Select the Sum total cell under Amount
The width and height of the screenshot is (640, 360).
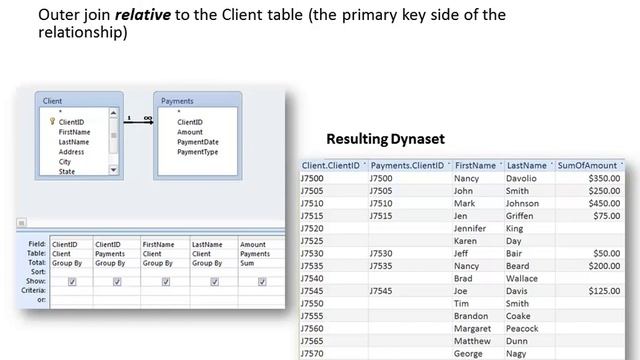coord(261,263)
